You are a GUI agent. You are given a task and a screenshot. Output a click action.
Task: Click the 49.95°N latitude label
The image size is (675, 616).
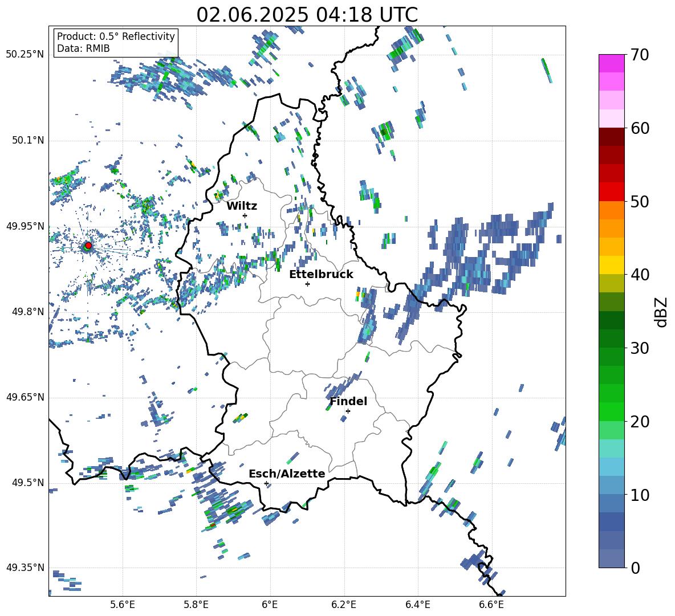[x=25, y=226]
